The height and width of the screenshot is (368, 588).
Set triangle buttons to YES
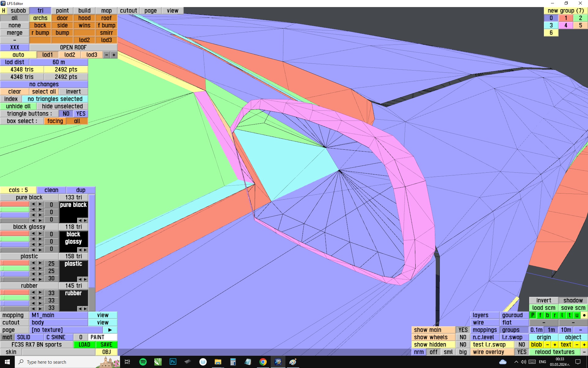point(81,114)
